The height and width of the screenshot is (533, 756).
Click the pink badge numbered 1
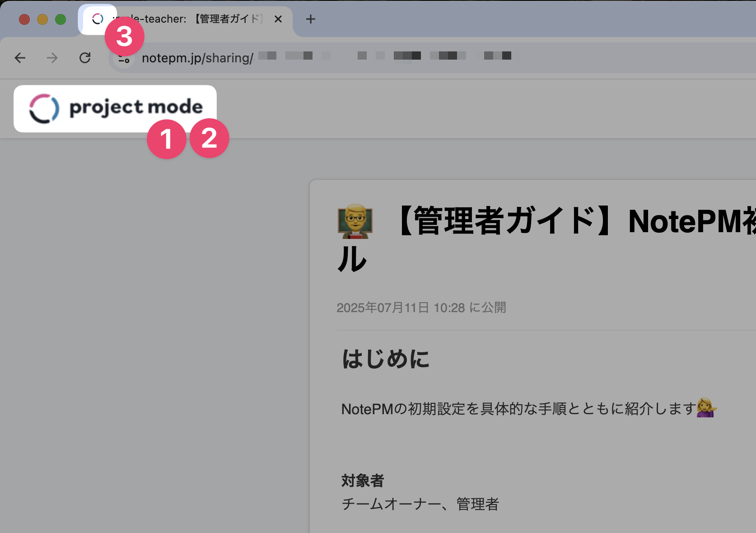point(167,139)
